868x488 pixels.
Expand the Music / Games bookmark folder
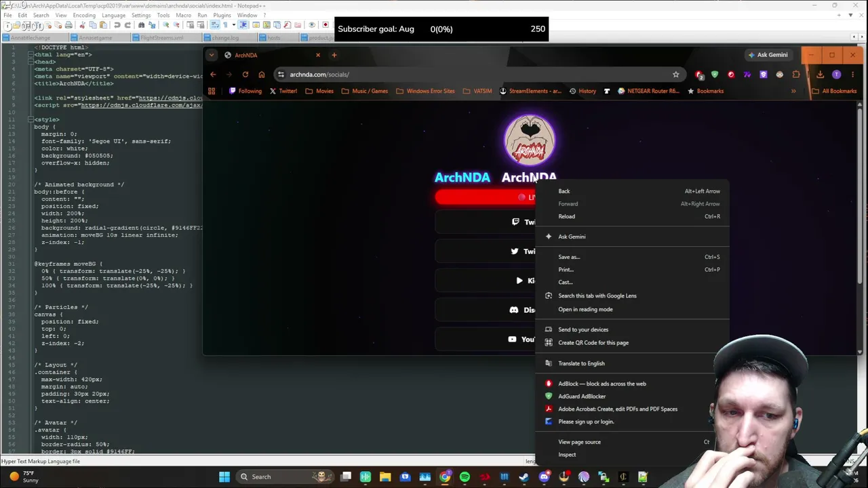coord(365,91)
